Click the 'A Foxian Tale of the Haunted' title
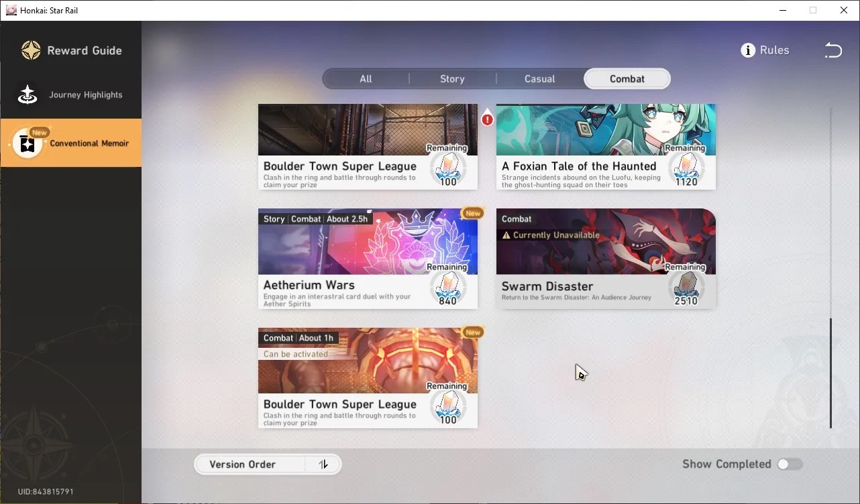860x504 pixels. [x=579, y=166]
